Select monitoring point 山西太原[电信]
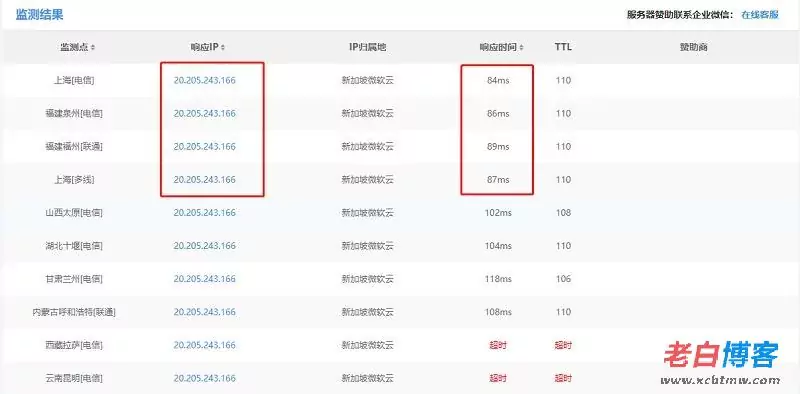Screen dimensions: 800x394 [74, 213]
